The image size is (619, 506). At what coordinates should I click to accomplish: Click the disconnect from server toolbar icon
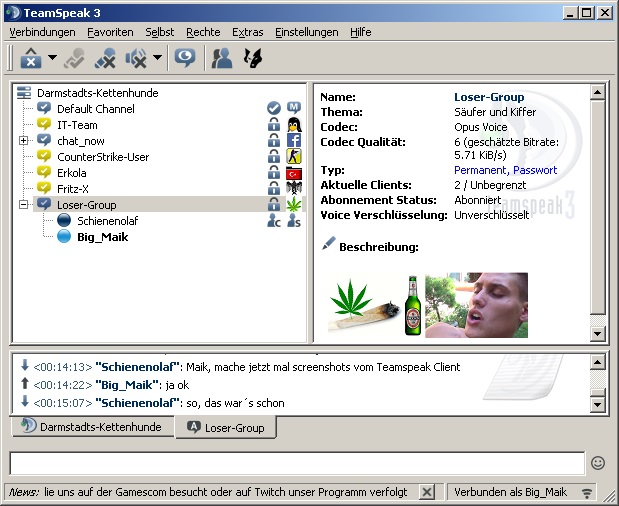pos(31,58)
